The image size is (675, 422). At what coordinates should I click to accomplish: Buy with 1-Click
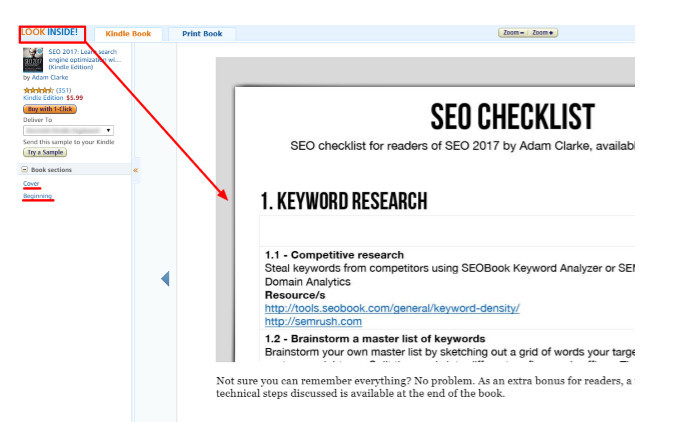50,109
